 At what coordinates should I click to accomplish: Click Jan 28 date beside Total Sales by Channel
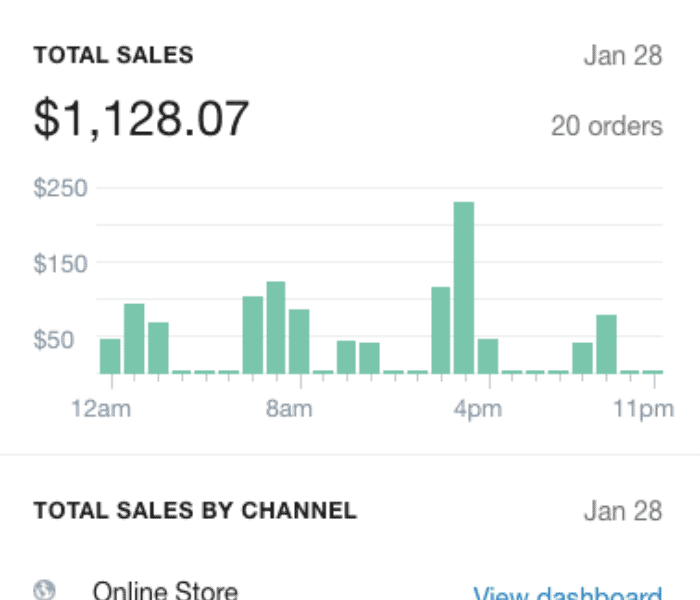tap(622, 511)
